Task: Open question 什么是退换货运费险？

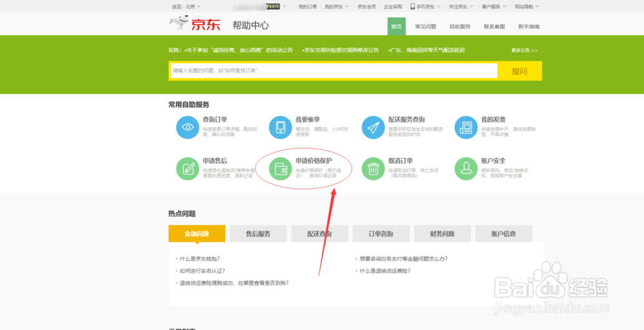Action: [x=385, y=271]
